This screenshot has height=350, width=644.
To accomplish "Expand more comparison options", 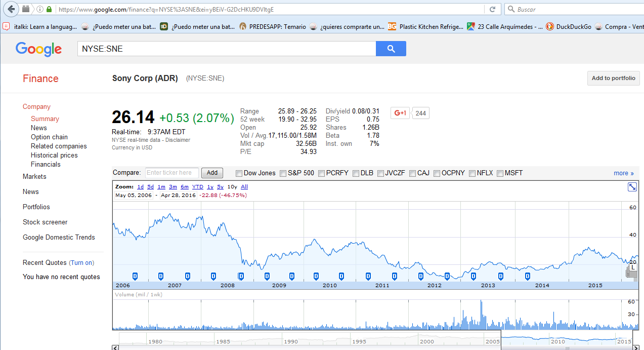I will [623, 173].
